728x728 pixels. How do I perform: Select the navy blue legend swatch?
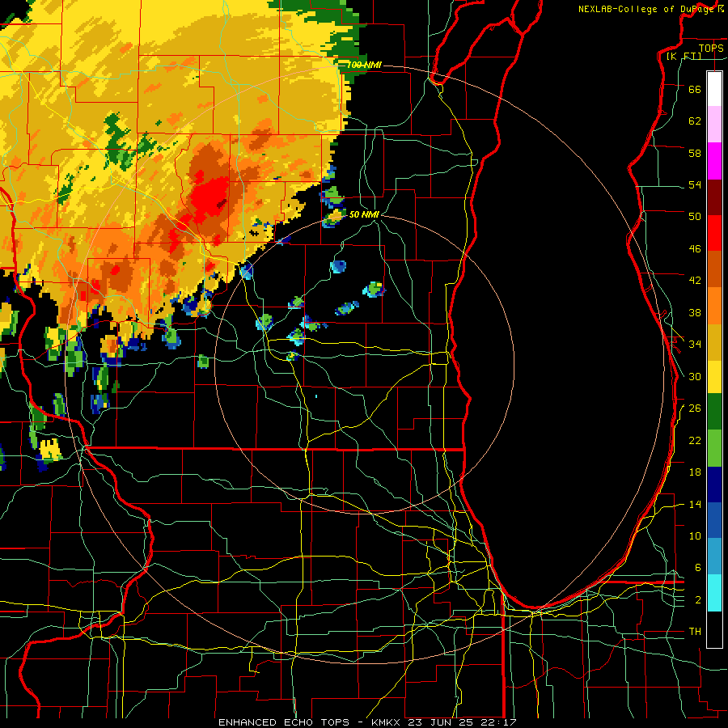pyautogui.click(x=714, y=485)
